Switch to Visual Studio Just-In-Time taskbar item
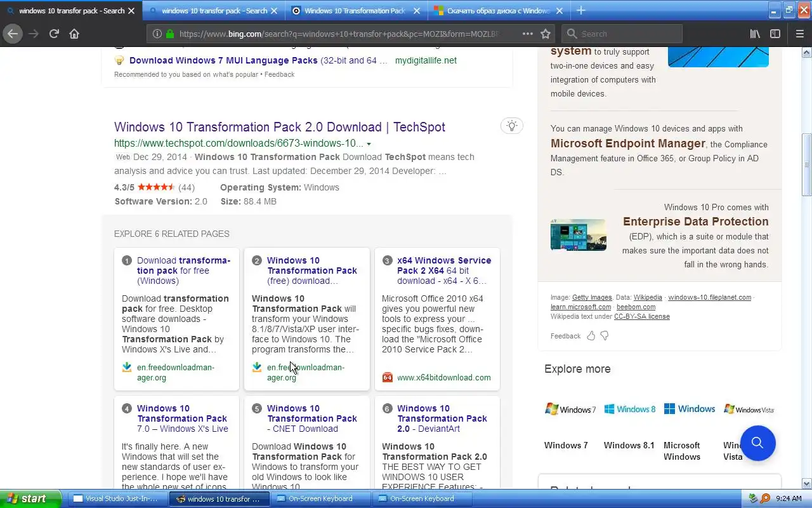 point(117,498)
